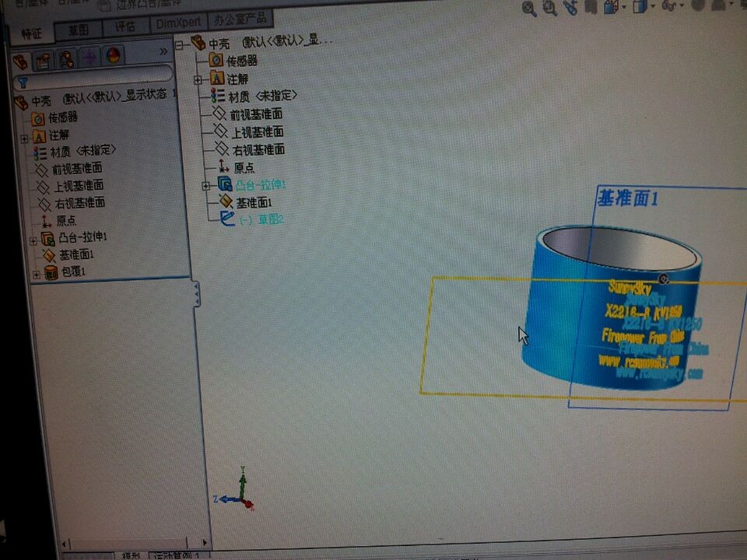The height and width of the screenshot is (560, 747).
Task: Expand the 注解 node in left tree
Action: tap(24, 138)
